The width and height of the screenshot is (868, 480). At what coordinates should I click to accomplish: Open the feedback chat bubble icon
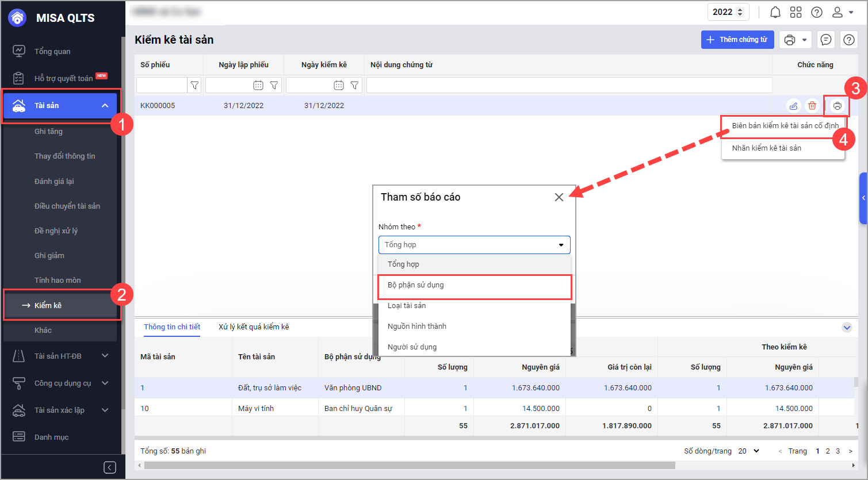tap(825, 40)
